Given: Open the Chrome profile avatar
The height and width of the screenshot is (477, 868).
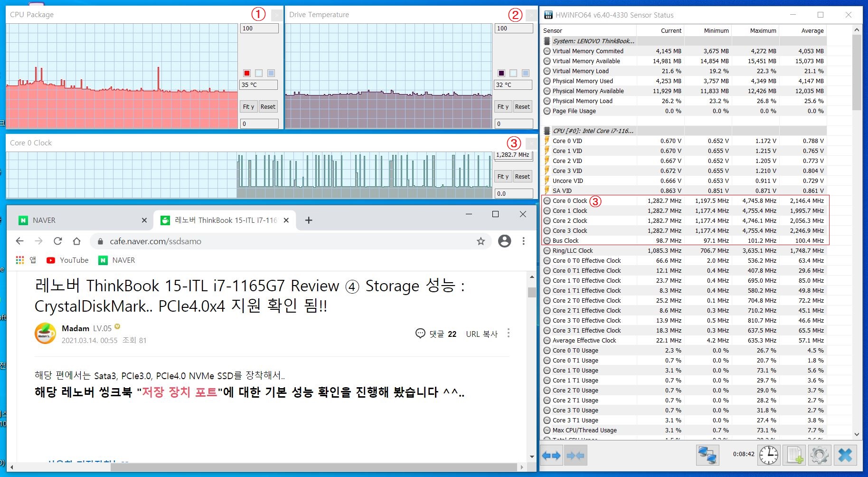Looking at the screenshot, I should pyautogui.click(x=504, y=241).
